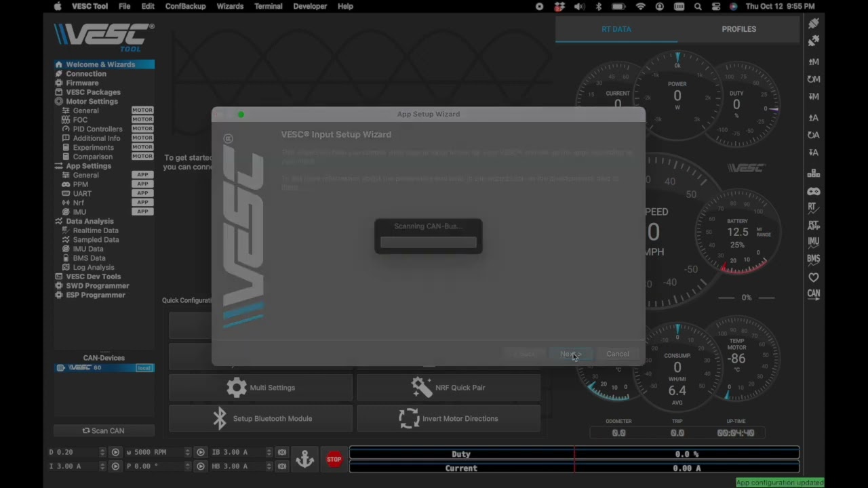Apply handbrake button next to HB 3.00 A
This screenshot has width=868, height=488.
pyautogui.click(x=282, y=466)
